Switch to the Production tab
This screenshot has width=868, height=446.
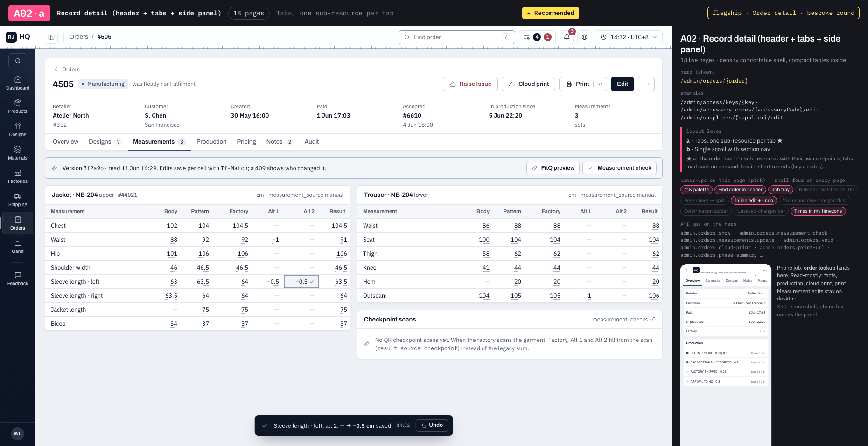[211, 142]
